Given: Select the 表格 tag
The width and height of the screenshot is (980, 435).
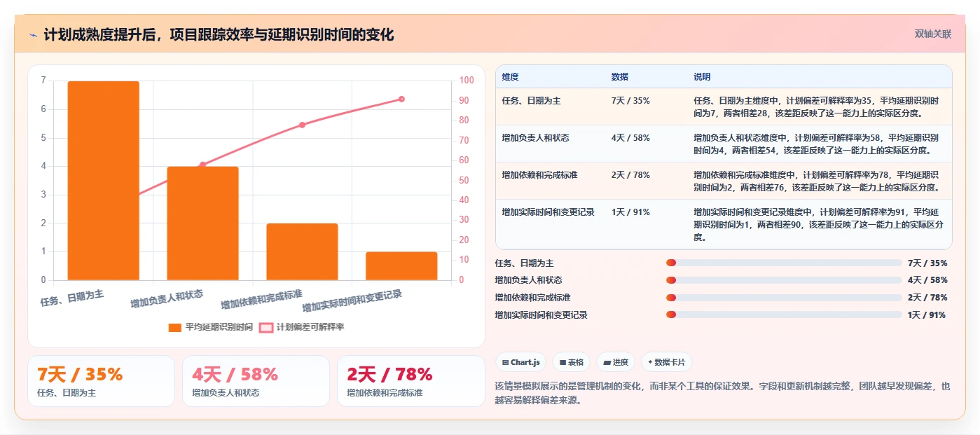Looking at the screenshot, I should click(x=572, y=362).
